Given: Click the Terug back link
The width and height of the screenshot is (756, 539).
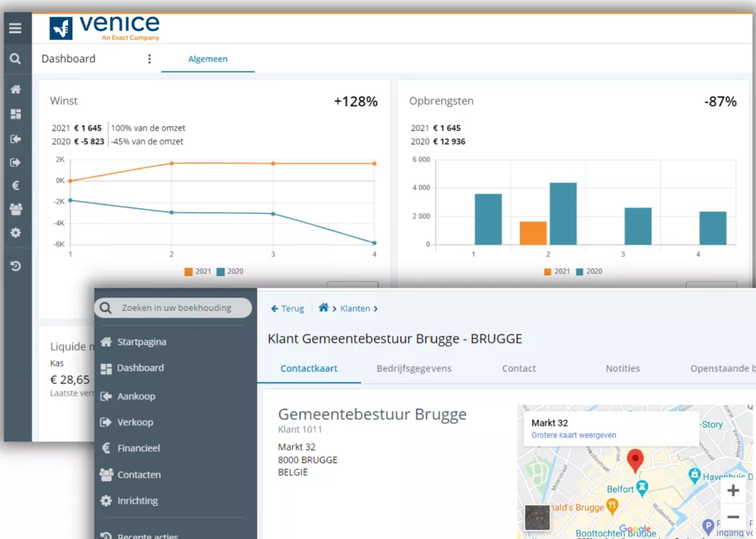Looking at the screenshot, I should coord(287,309).
